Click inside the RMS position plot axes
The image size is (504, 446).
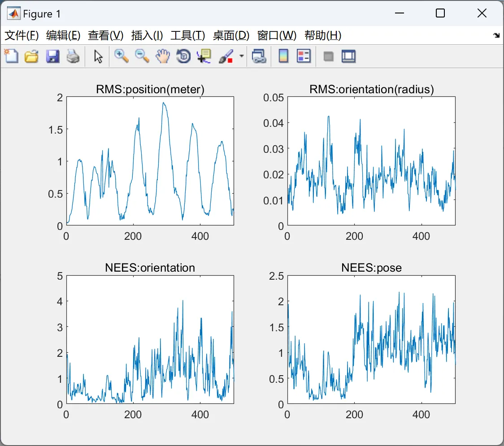pos(150,160)
